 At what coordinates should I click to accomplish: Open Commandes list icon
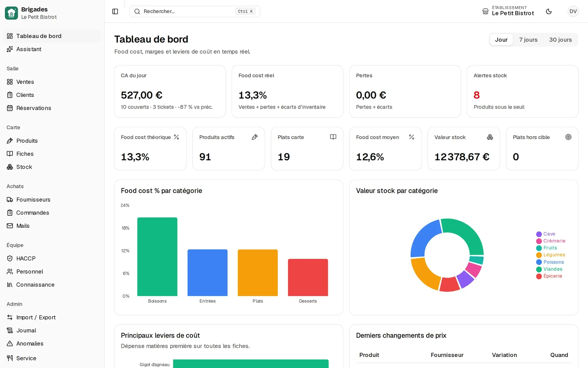pos(10,213)
